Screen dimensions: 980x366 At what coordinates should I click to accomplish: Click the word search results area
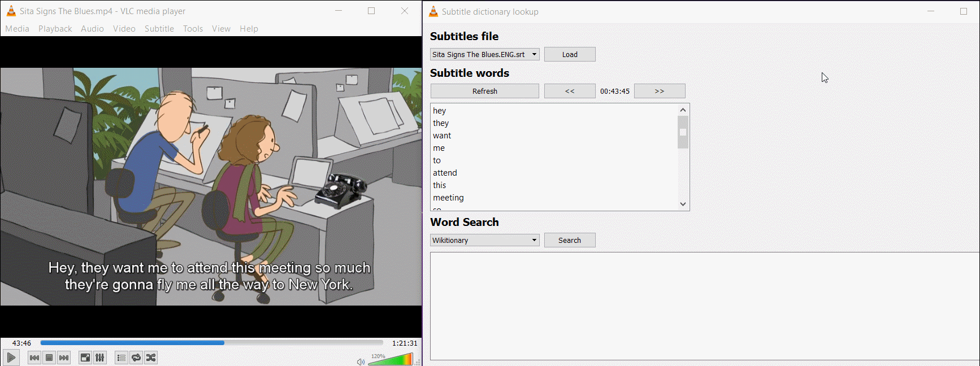(705, 306)
